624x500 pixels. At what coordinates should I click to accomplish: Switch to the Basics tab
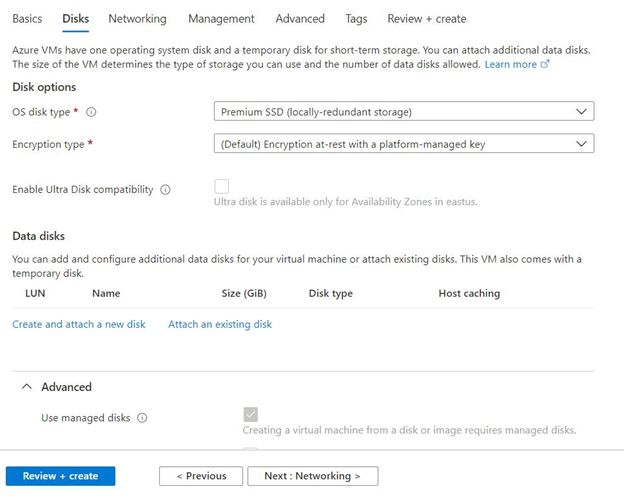(27, 19)
